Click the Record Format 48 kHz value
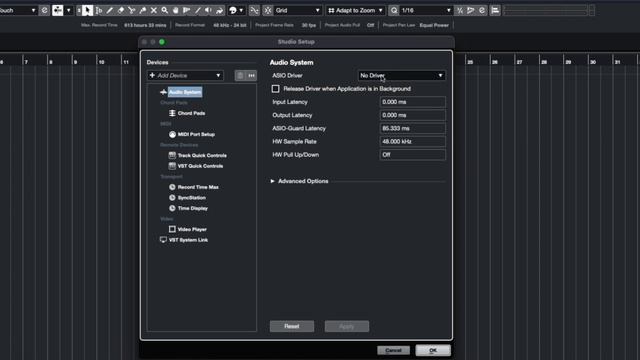This screenshot has height=360, width=640. [230, 25]
